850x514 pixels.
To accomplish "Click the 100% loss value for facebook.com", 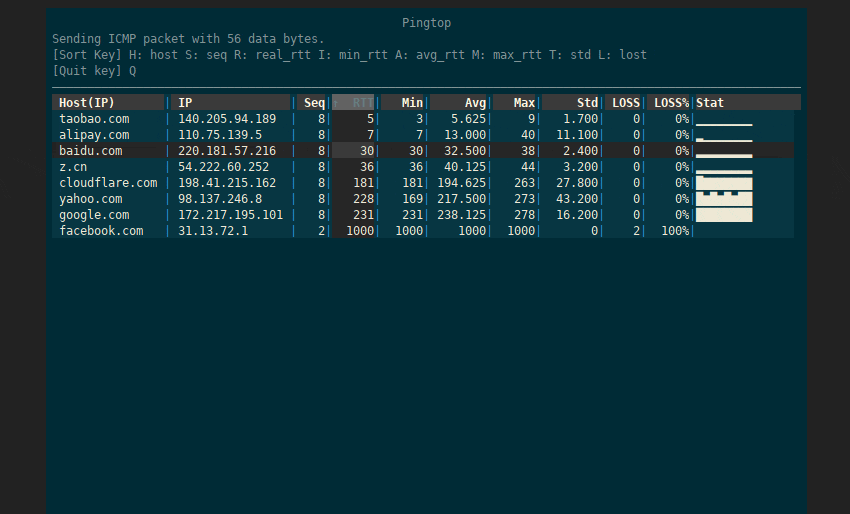I will point(675,231).
